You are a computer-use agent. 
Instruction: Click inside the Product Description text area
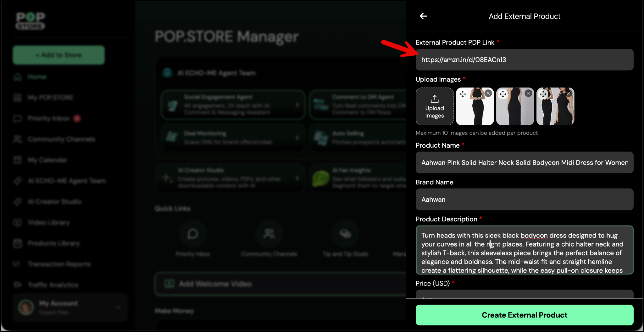click(x=524, y=250)
